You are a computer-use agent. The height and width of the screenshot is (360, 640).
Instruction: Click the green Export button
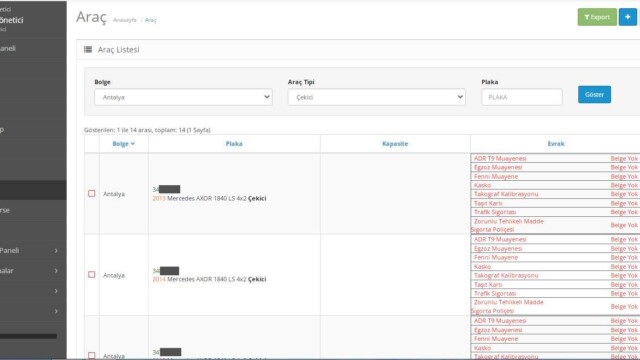(597, 17)
